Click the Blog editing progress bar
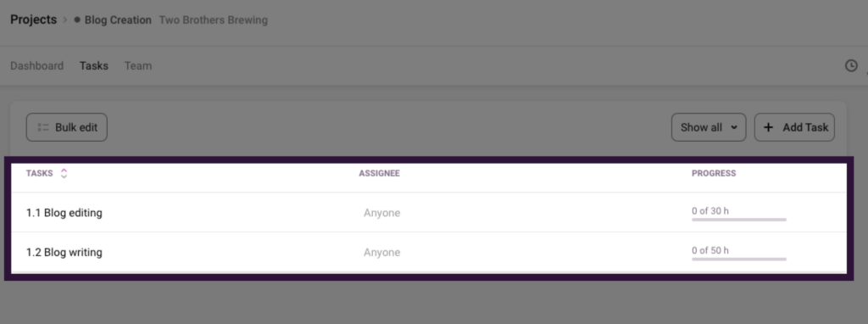 (x=739, y=220)
